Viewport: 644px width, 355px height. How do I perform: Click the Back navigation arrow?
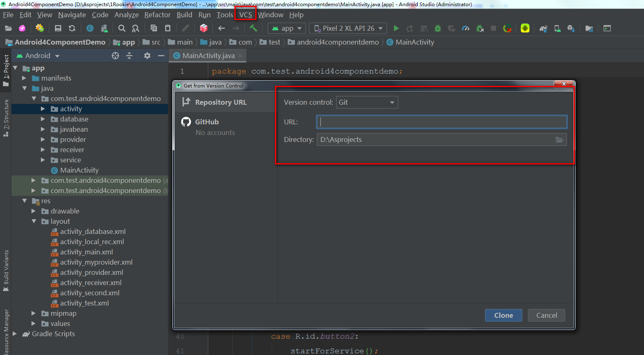pyautogui.click(x=222, y=28)
